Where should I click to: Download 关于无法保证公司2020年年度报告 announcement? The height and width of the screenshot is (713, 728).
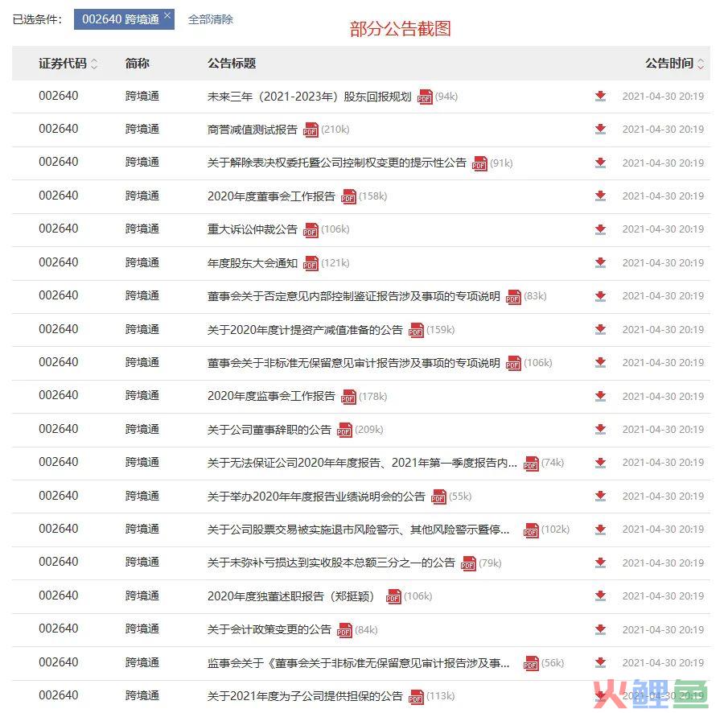point(600,463)
